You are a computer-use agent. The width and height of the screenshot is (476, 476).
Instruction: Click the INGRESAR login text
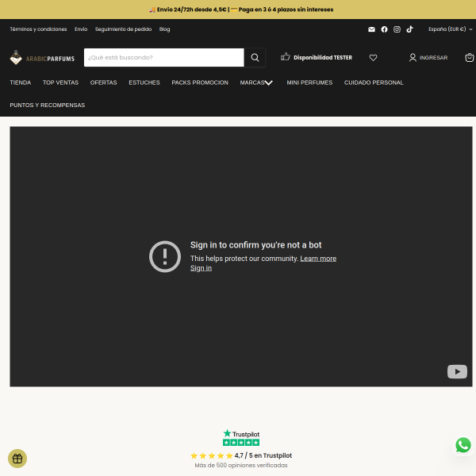coord(433,58)
